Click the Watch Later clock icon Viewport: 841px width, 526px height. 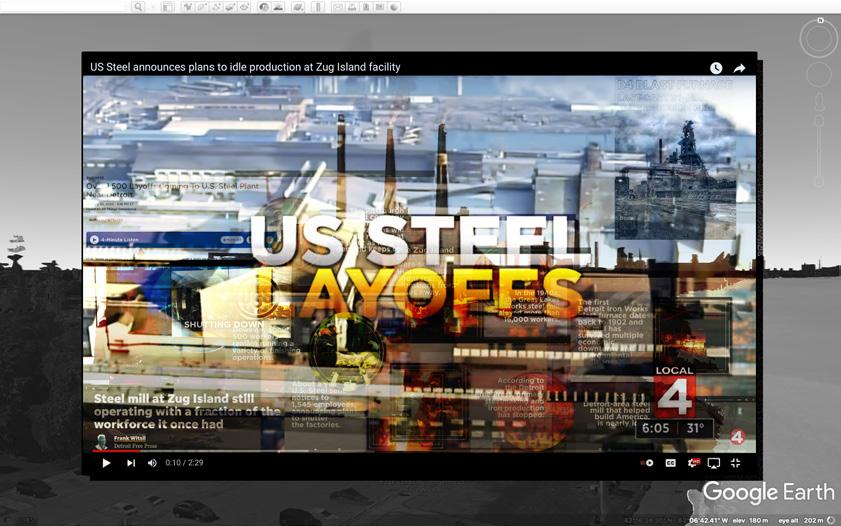(716, 68)
